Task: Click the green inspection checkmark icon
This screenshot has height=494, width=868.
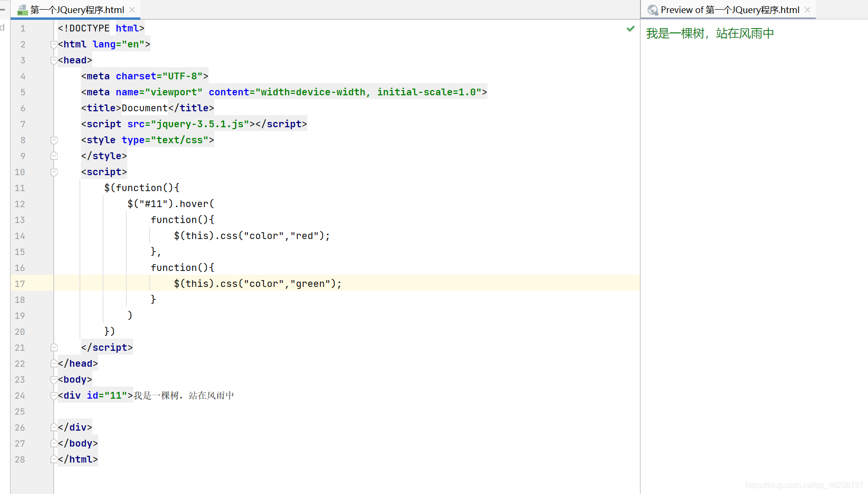Action: (x=630, y=29)
